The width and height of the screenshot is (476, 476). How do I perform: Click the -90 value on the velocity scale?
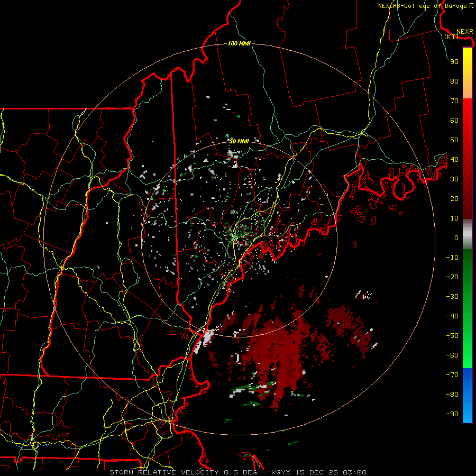[x=452, y=414]
